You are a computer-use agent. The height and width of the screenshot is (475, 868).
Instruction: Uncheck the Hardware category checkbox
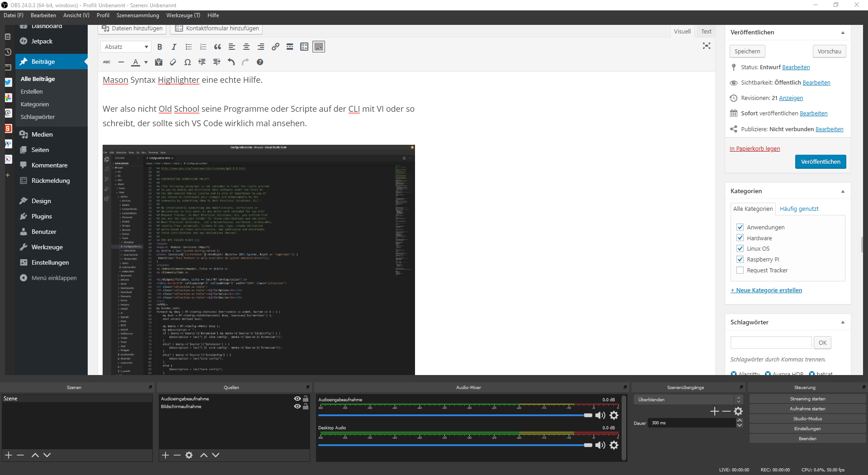740,238
